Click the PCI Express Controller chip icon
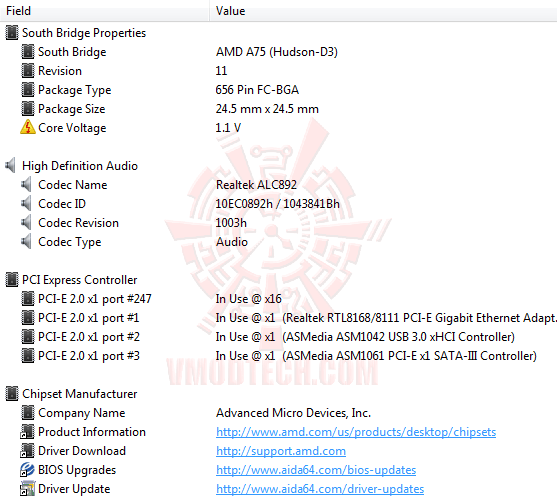Image resolution: width=557 pixels, height=501 pixels. [x=12, y=280]
